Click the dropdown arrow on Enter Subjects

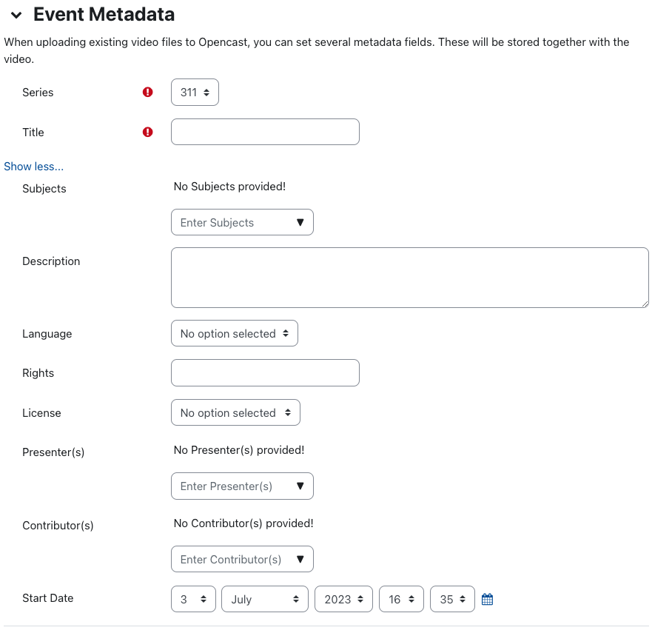tap(301, 221)
